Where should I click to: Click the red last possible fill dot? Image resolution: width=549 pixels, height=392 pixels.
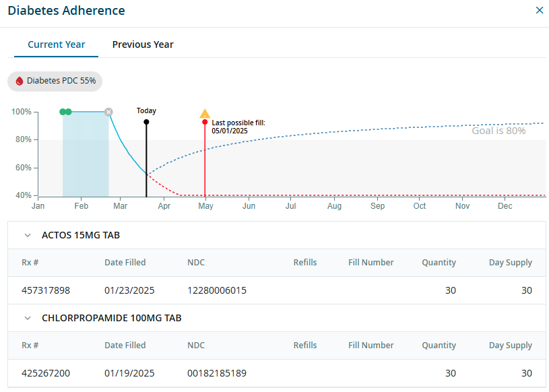(205, 122)
